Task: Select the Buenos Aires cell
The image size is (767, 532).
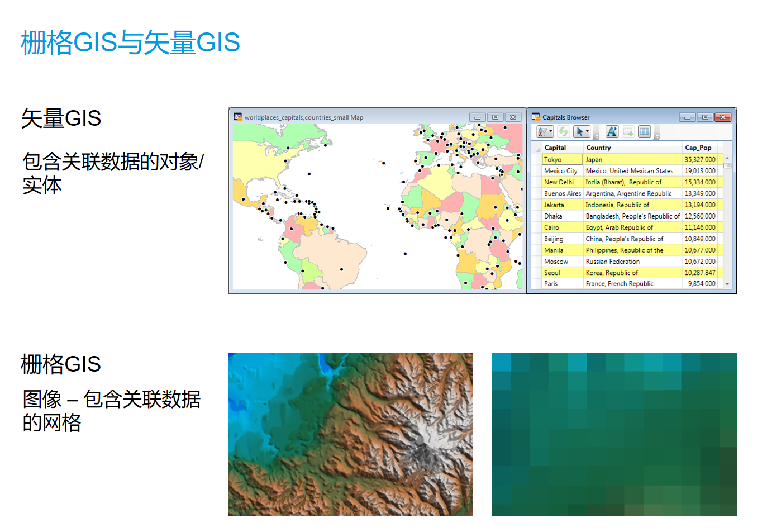Action: (562, 193)
